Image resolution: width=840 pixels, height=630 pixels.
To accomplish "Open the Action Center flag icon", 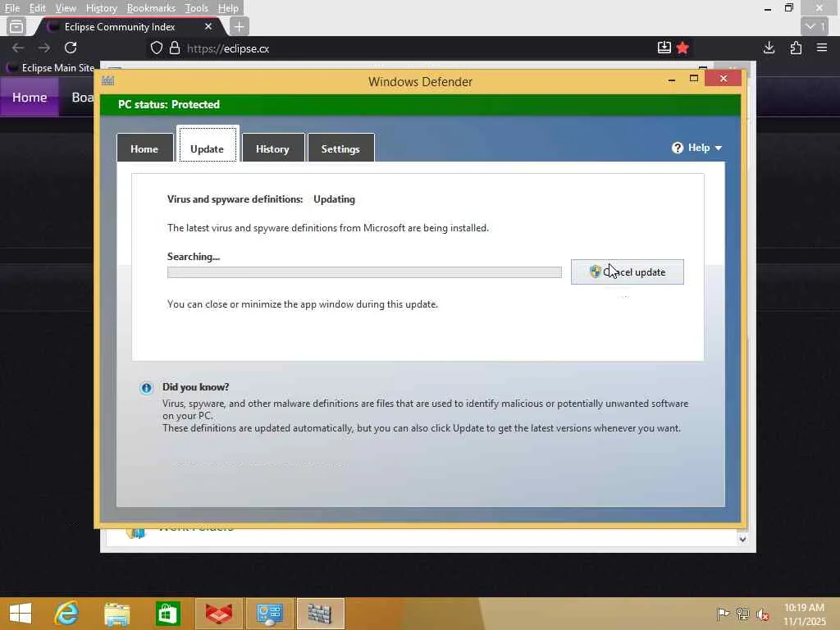I will click(723, 614).
